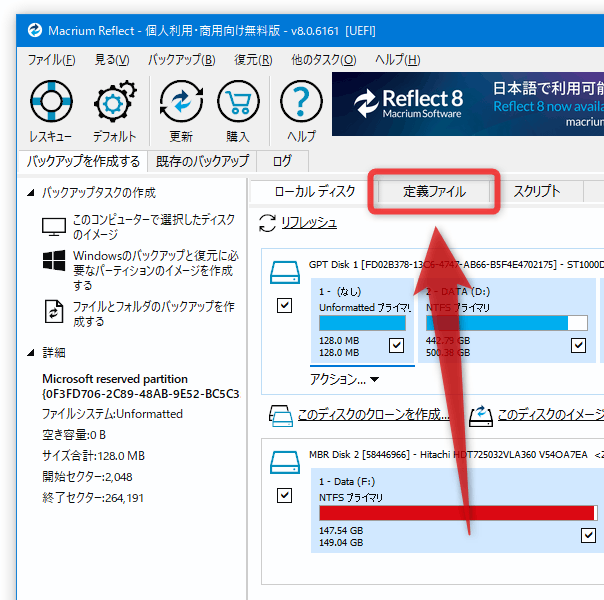Screen dimensions: 604x600
Task: Select the 1 - Data (F:) partition block
Action: point(457,510)
